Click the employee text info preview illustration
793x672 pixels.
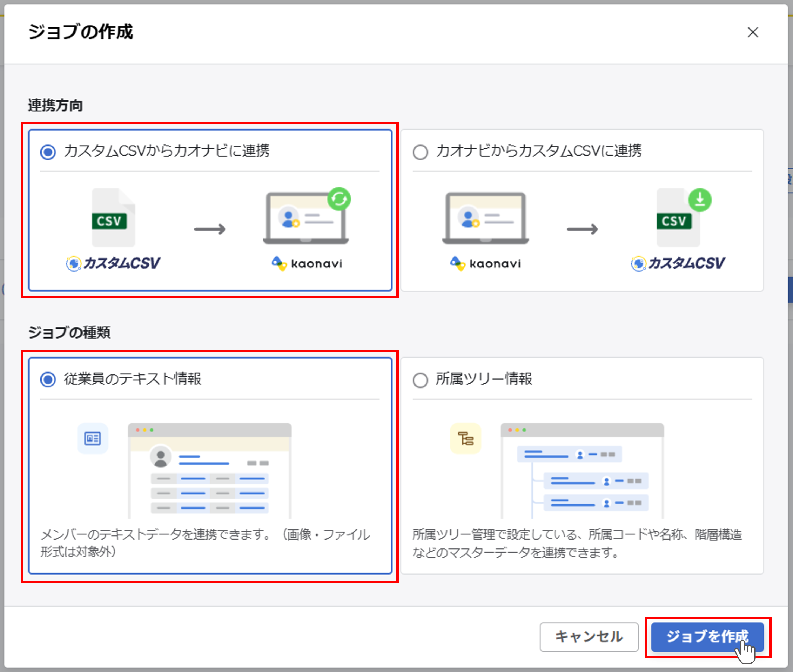point(210,471)
